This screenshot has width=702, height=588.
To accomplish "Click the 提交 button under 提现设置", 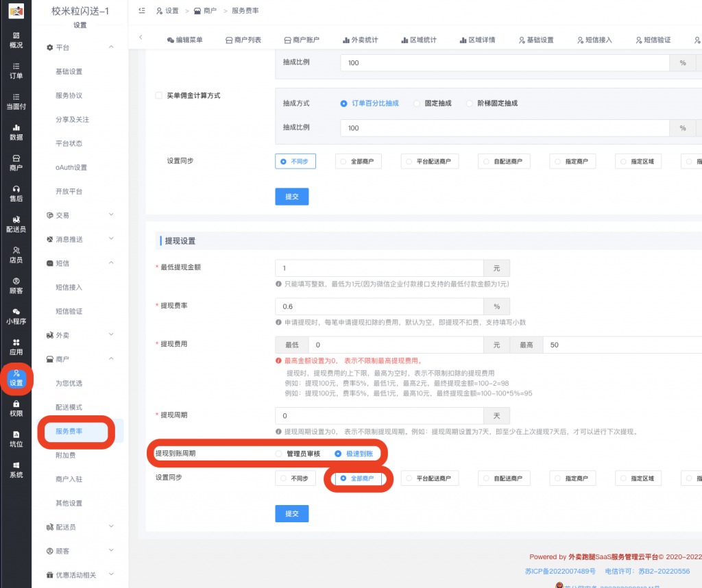I will (291, 513).
